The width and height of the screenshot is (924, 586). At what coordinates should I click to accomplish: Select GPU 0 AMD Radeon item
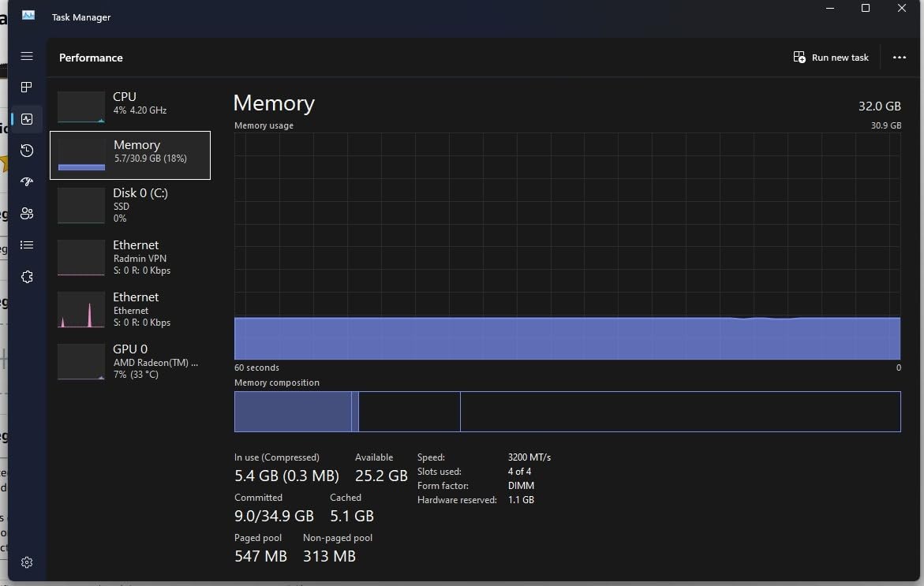coord(130,361)
